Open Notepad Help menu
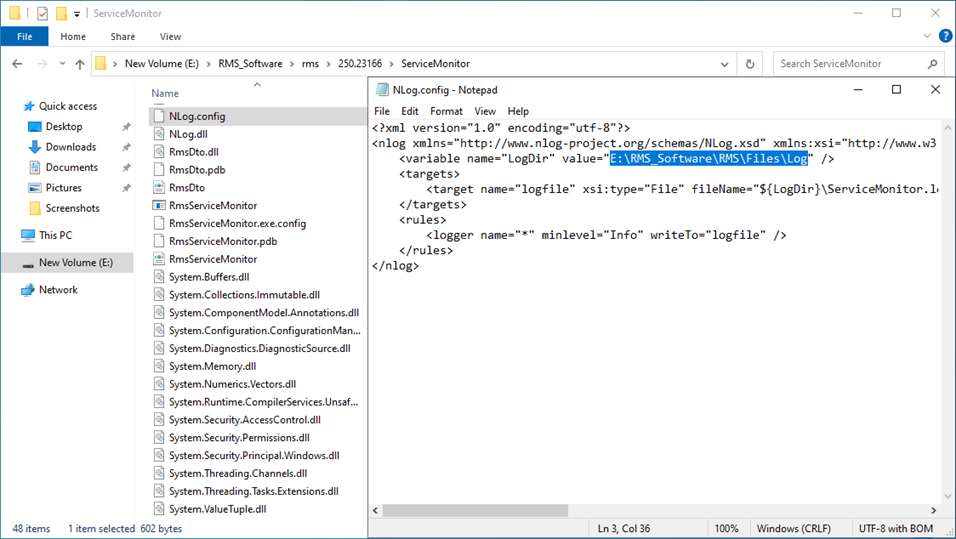 coord(518,111)
